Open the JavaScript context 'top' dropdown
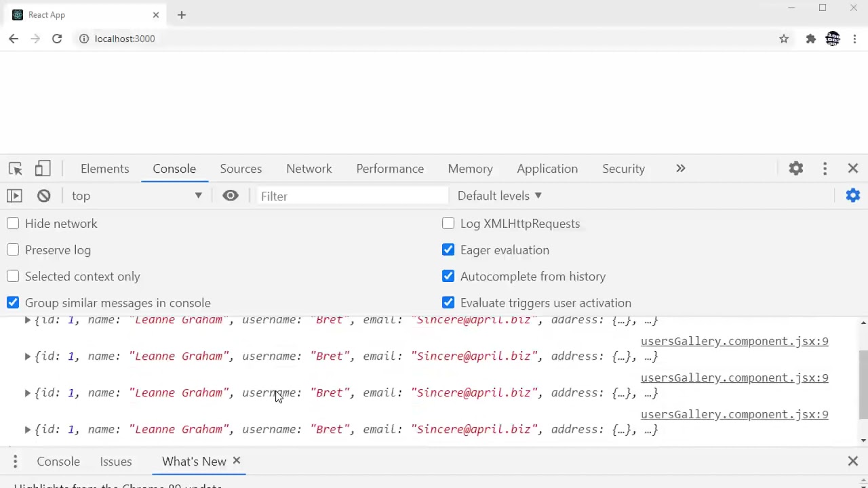The image size is (868, 488). [137, 196]
